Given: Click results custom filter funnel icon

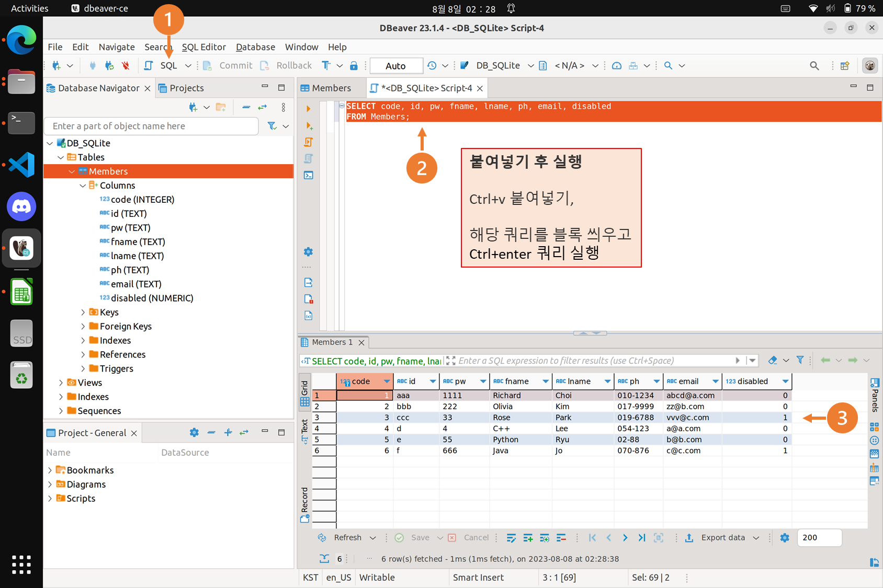Looking at the screenshot, I should tap(800, 360).
